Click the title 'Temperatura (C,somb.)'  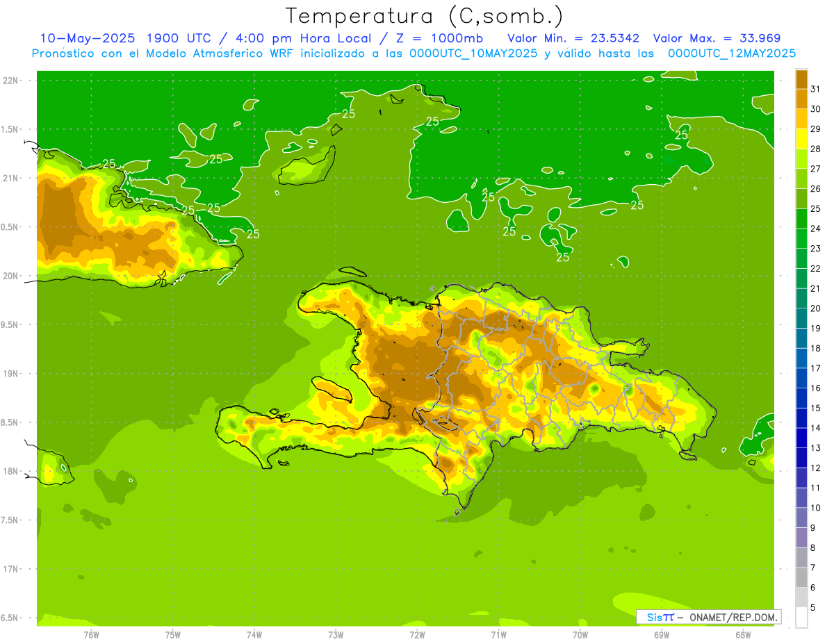[x=425, y=16]
